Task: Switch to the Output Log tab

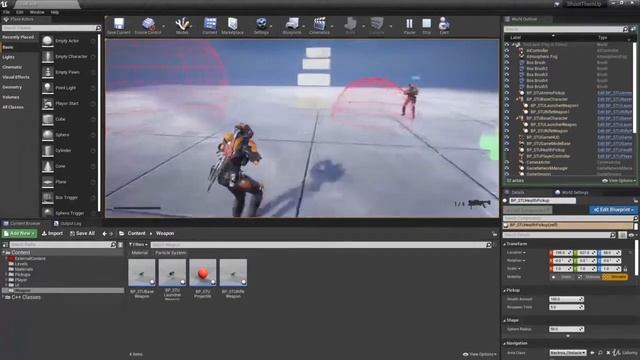Action: (68, 224)
